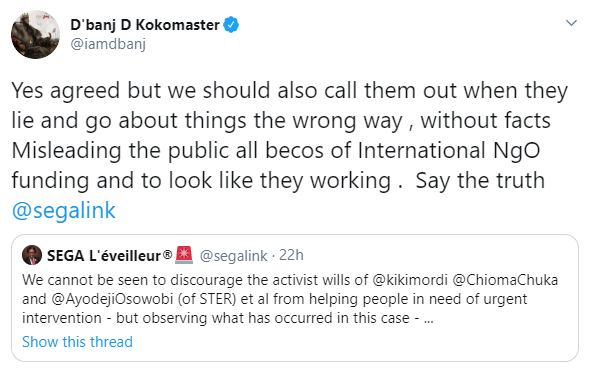Click the SEGA L'éveilleur display name
Image resolution: width=591 pixels, height=368 pixels.
[104, 256]
